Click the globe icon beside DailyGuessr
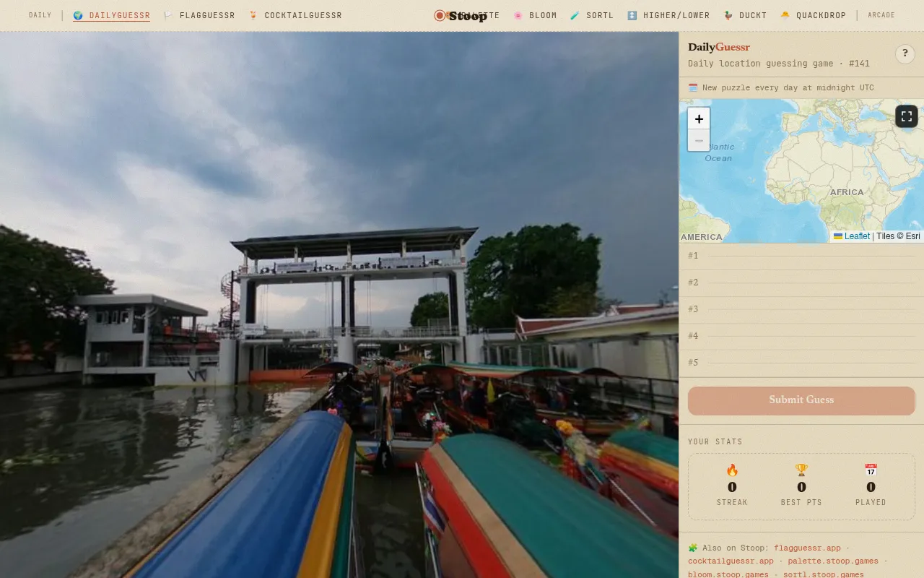924x578 pixels. [78, 15]
